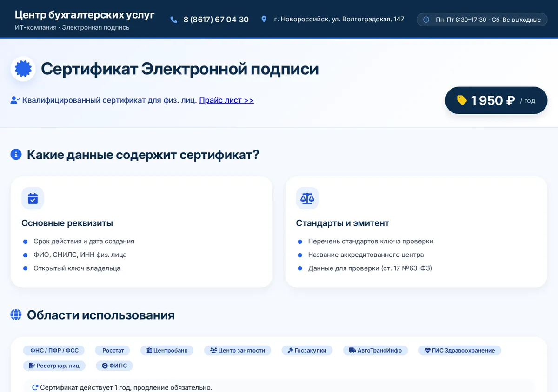Select the Центр занятости tag

(x=238, y=350)
